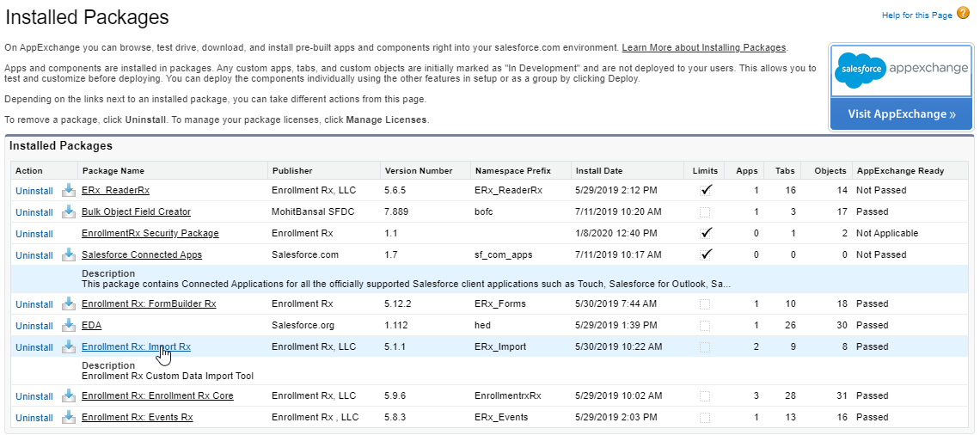Toggle Limits checkbox for ERx_ReaderRx row
The image size is (980, 435).
(x=706, y=190)
